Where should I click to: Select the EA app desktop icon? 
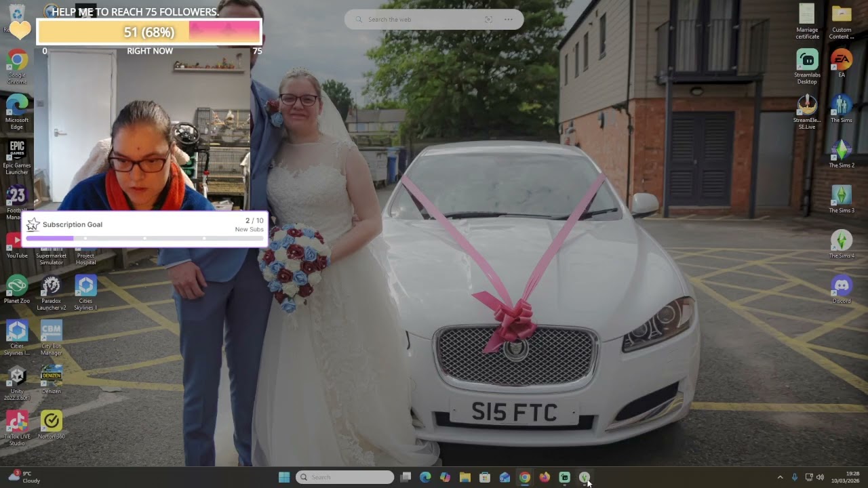(x=842, y=64)
